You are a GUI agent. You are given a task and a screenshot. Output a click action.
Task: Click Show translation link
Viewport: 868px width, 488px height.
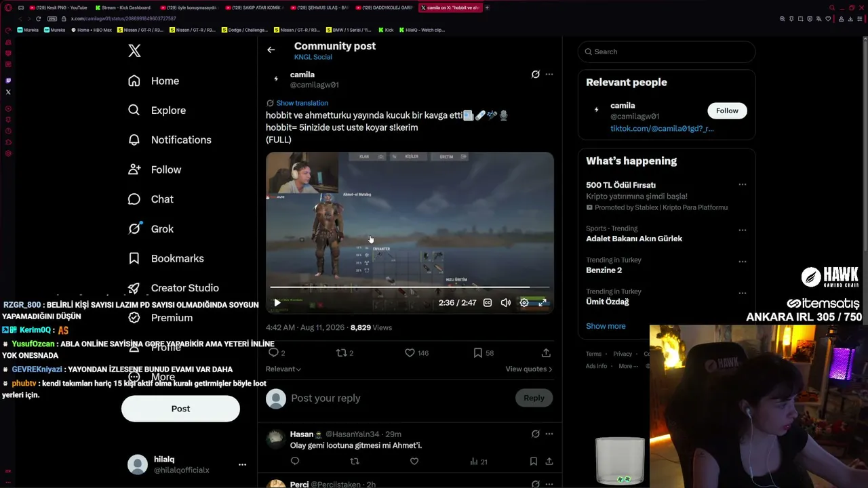click(x=302, y=103)
